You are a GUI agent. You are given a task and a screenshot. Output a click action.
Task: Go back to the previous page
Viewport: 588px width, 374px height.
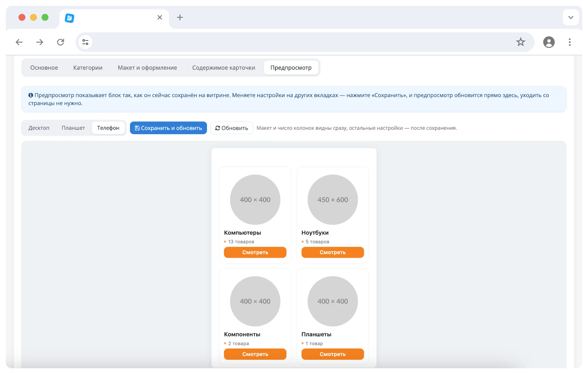(x=19, y=42)
